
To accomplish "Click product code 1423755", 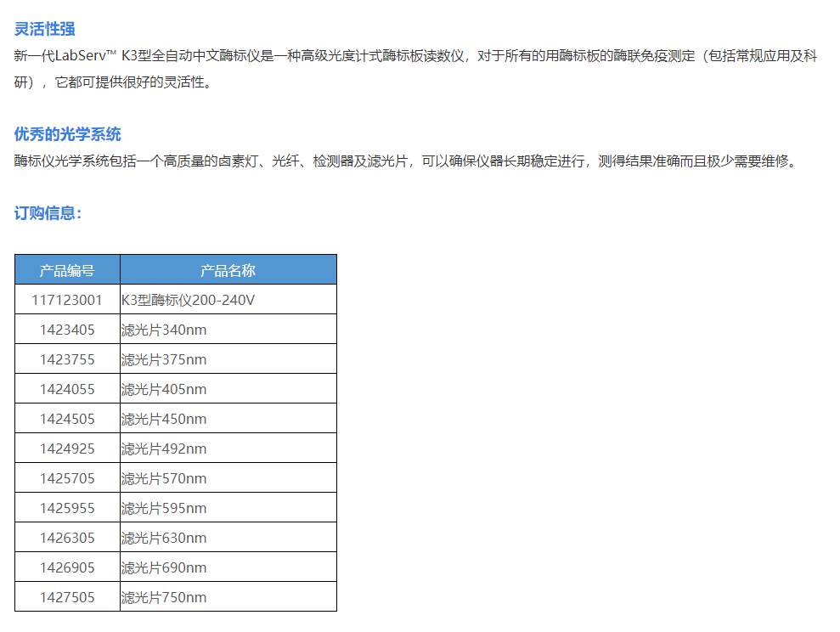I will click(x=67, y=358).
